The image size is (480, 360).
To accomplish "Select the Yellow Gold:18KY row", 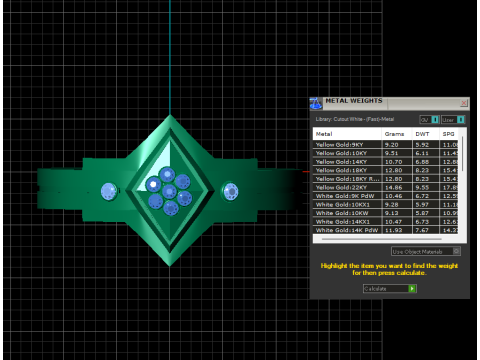I will click(386, 170).
